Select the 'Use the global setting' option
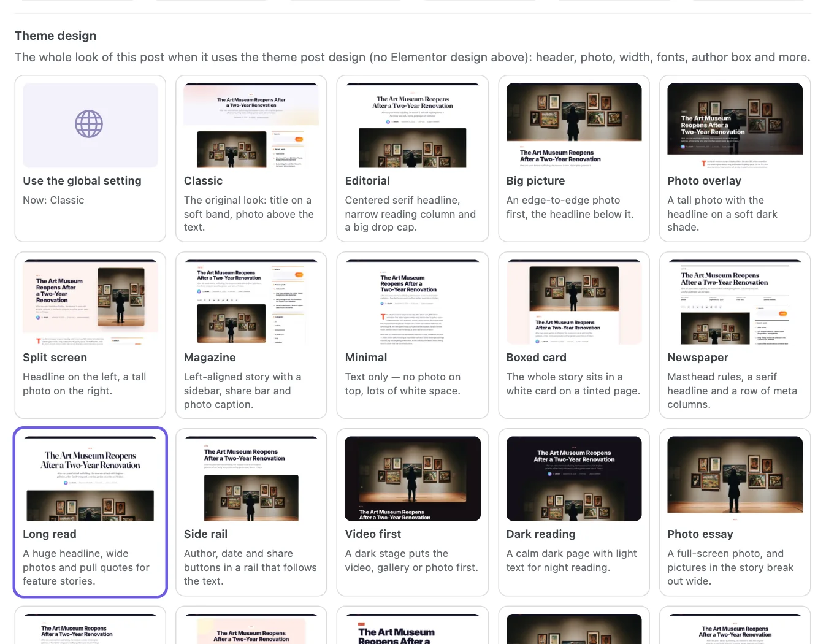Screen dimensions: 826x644 [x=90, y=159]
